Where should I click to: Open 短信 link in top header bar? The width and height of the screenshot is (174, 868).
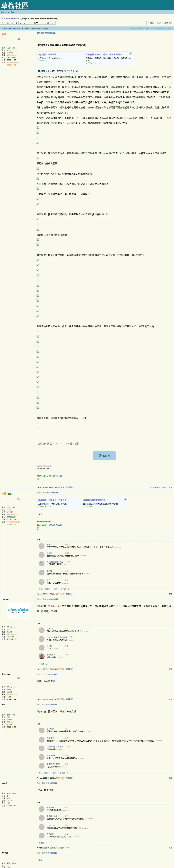[x=7, y=12]
